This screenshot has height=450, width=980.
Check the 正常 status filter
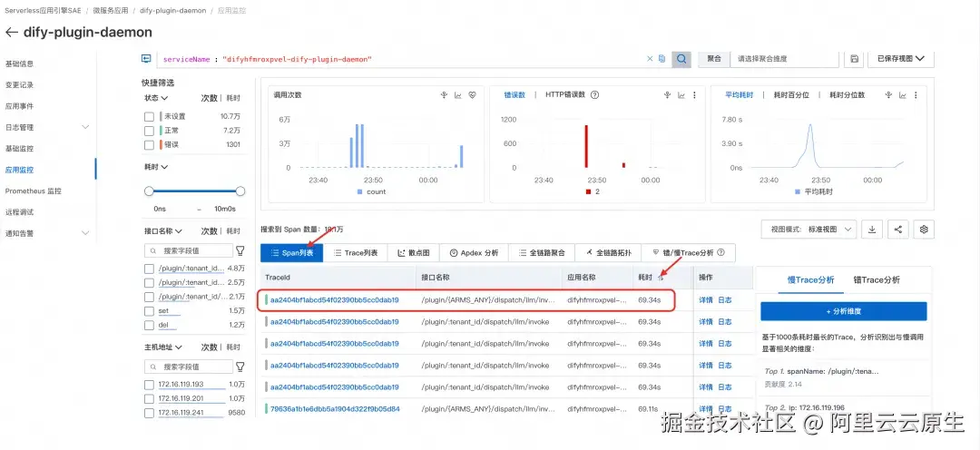(x=149, y=131)
